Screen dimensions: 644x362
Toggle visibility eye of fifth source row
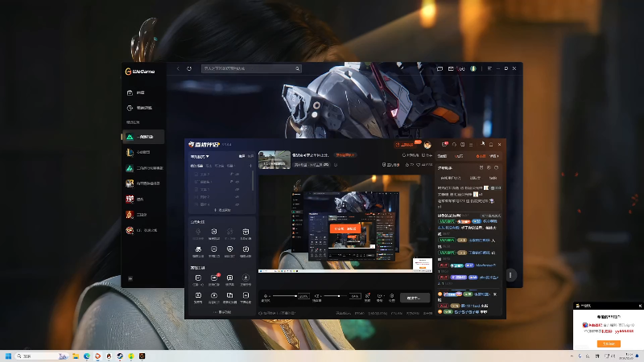[237, 204]
